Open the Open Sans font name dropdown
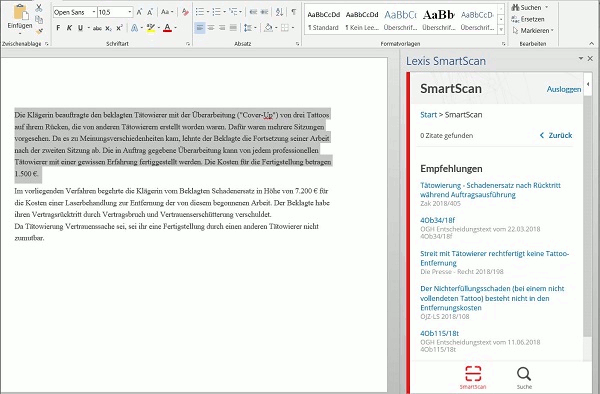 [94, 12]
